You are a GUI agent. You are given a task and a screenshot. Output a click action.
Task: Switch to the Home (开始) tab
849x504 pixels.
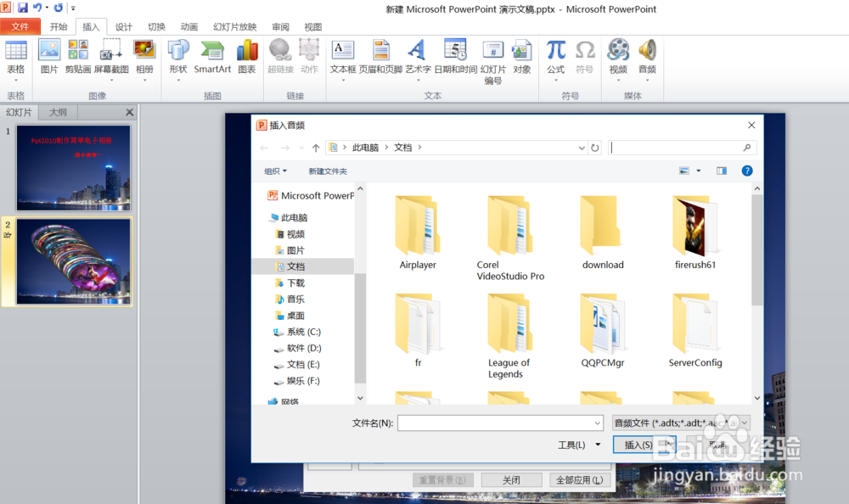tap(59, 26)
